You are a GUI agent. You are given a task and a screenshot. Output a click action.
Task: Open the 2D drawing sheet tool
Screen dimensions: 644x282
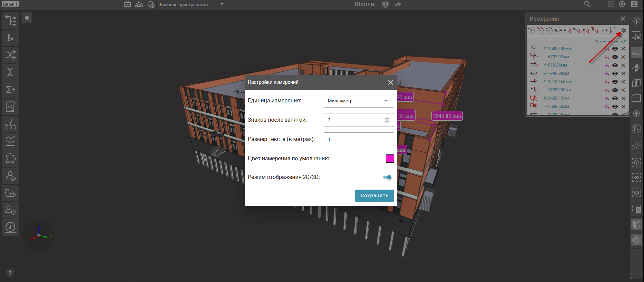coord(10,107)
